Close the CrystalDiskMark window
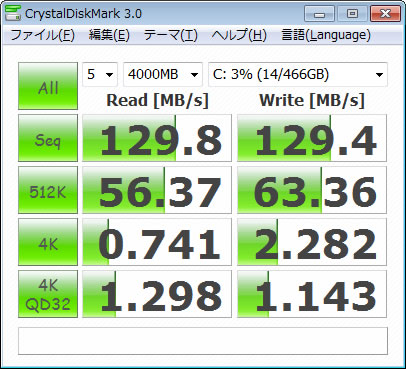This screenshot has height=369, width=406. (385, 14)
